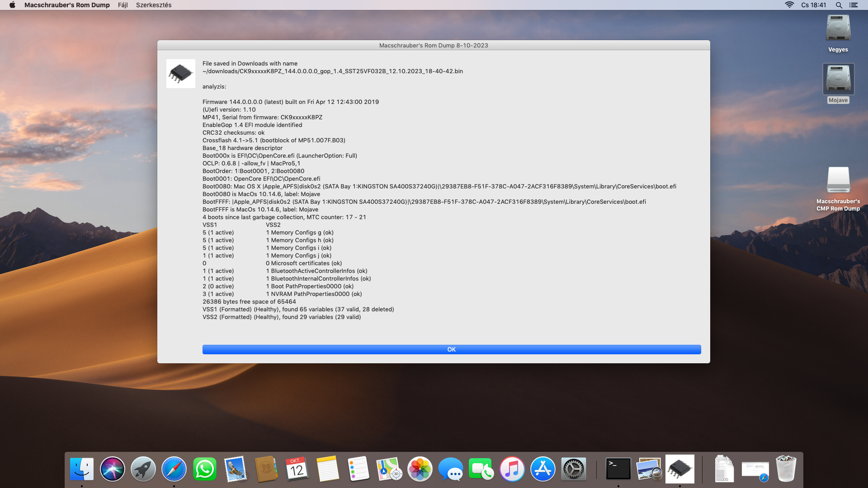
Task: Open Safari from the dock
Action: pyautogui.click(x=174, y=469)
